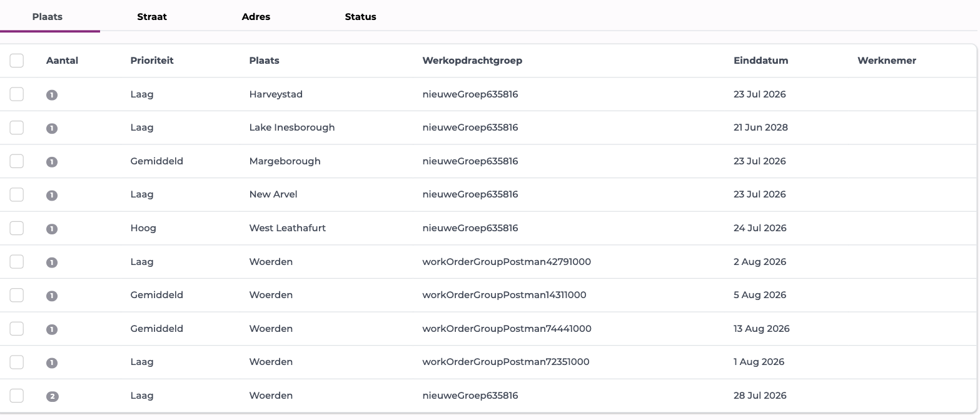Click the "Hoog" priority cell
The image size is (980, 420).
143,228
